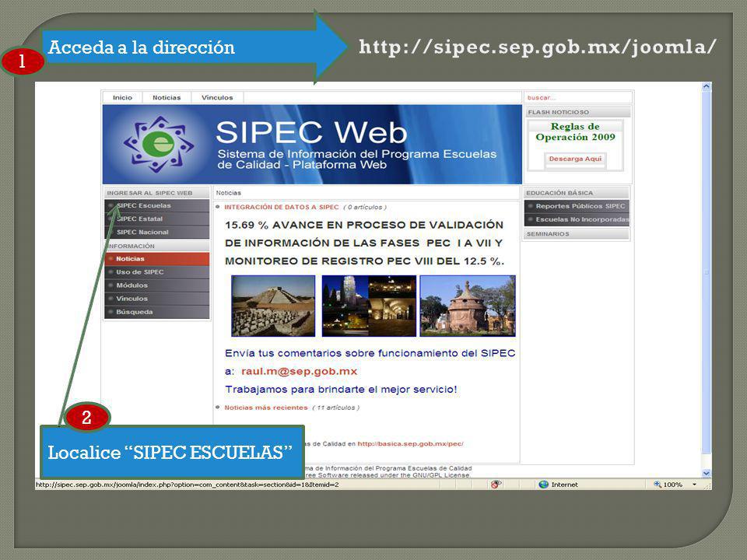Image resolution: width=747 pixels, height=560 pixels.
Task: Click Noticias más recientes link
Action: pos(266,408)
